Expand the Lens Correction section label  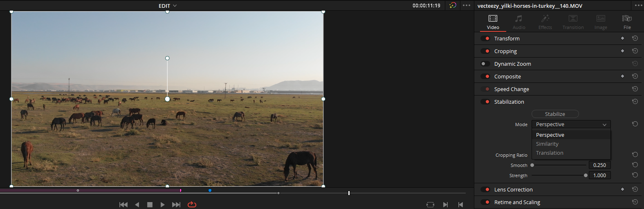coord(513,189)
